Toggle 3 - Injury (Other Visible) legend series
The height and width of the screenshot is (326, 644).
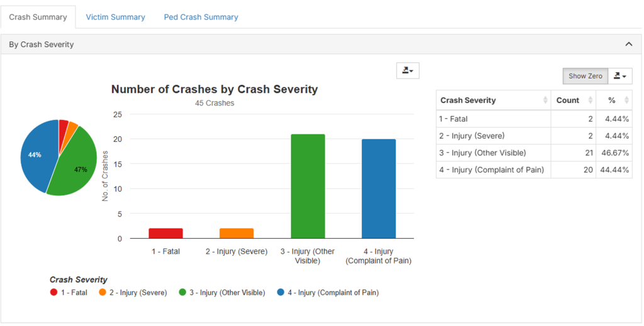point(222,293)
